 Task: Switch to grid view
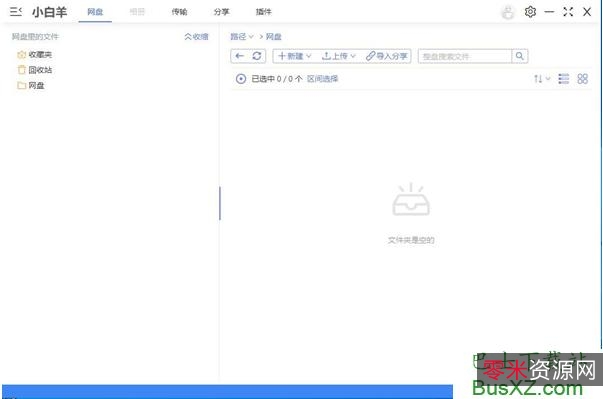(x=583, y=79)
